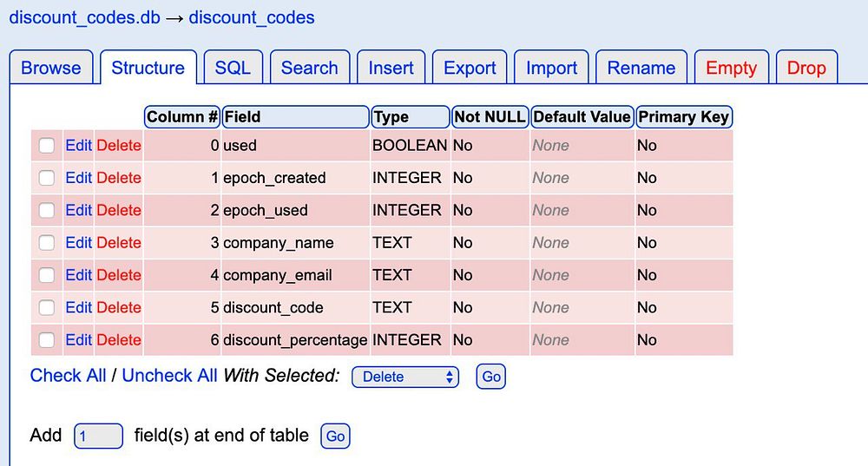This screenshot has height=466, width=868.
Task: Open the With Selected Delete dropdown
Action: (x=404, y=377)
